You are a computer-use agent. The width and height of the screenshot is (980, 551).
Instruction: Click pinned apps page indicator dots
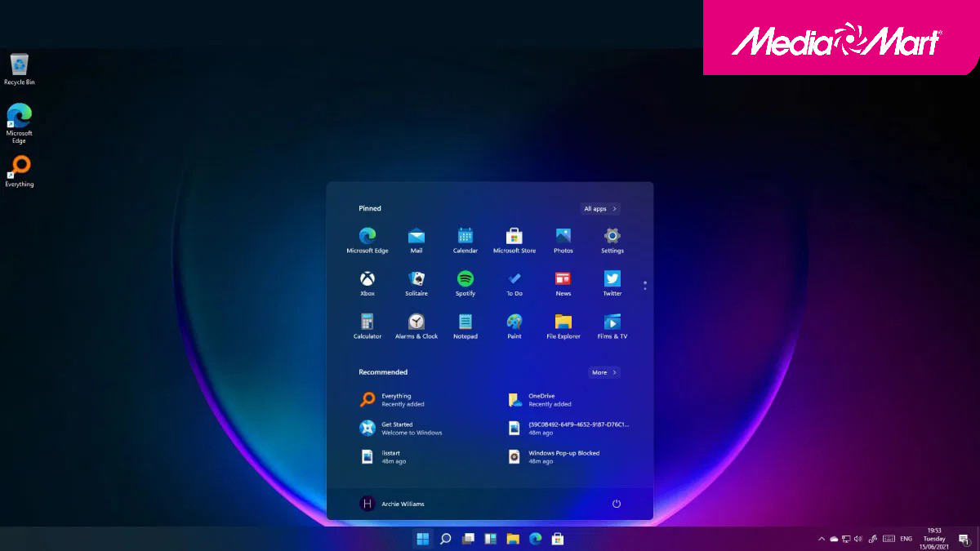tap(644, 286)
